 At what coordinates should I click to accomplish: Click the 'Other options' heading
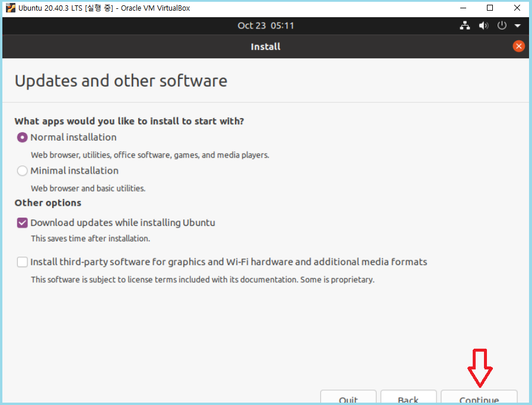(x=48, y=203)
